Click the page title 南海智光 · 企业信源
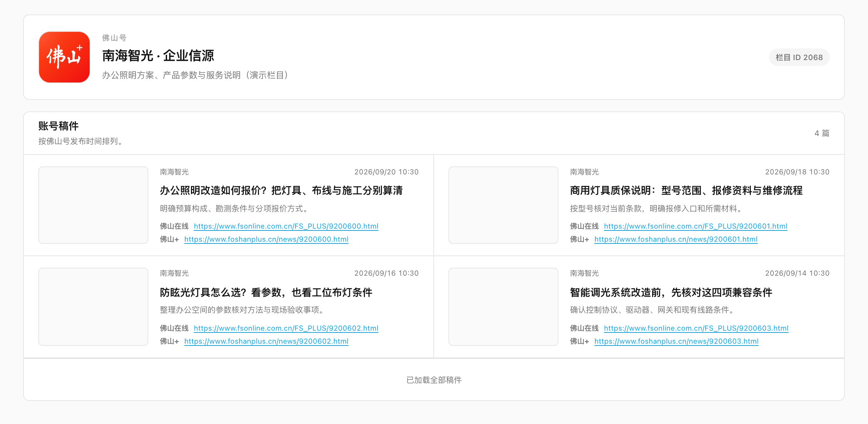 point(158,56)
